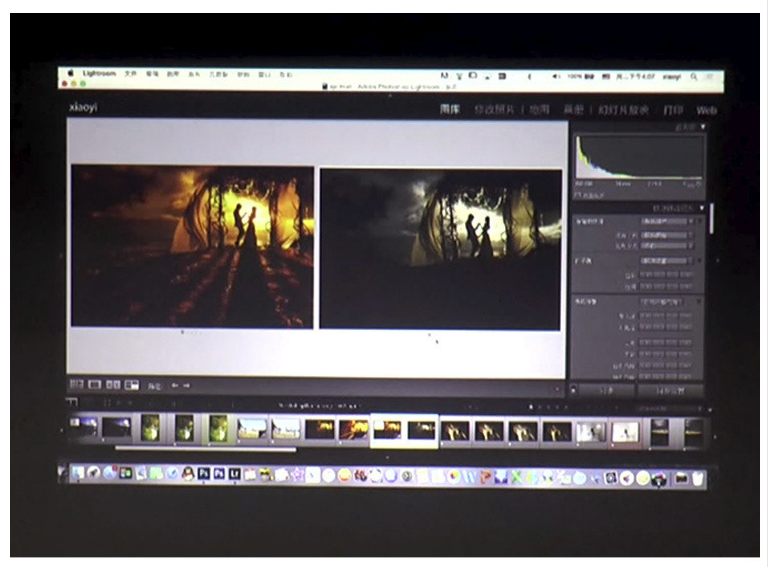
Task: Open the saved preset dropdown in Quick Develop
Action: tap(667, 221)
